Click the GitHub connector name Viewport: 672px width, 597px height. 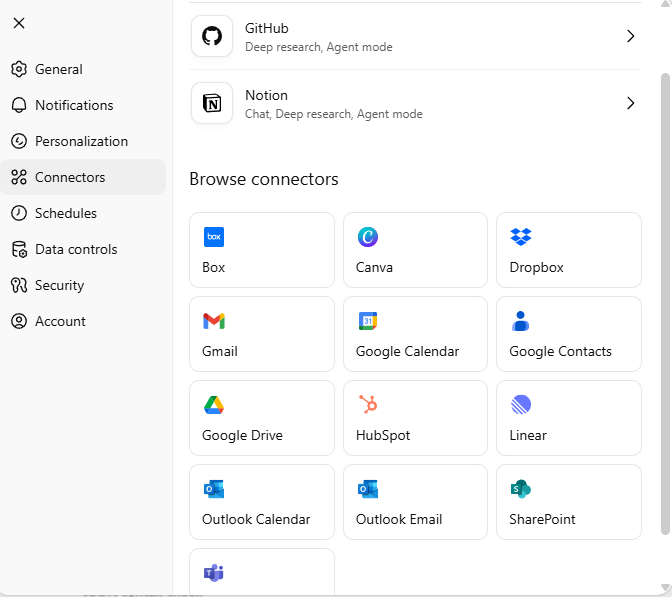click(x=267, y=28)
